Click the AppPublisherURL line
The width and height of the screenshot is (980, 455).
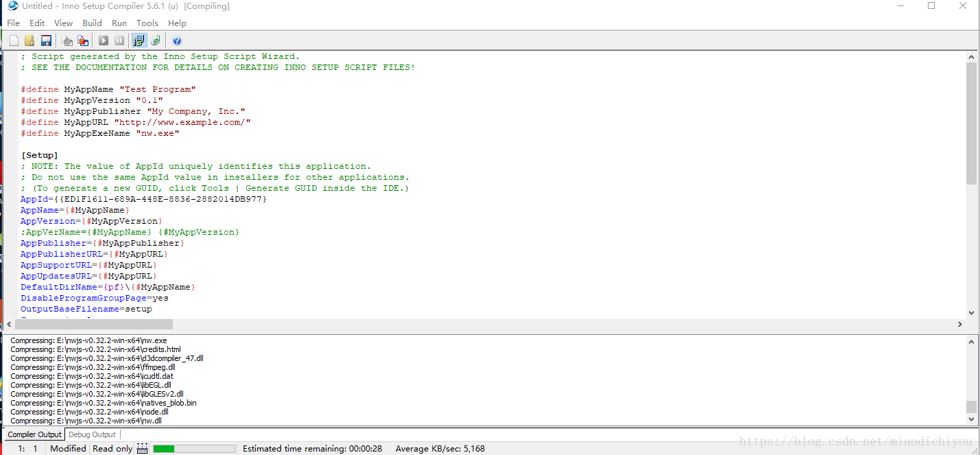click(x=94, y=254)
